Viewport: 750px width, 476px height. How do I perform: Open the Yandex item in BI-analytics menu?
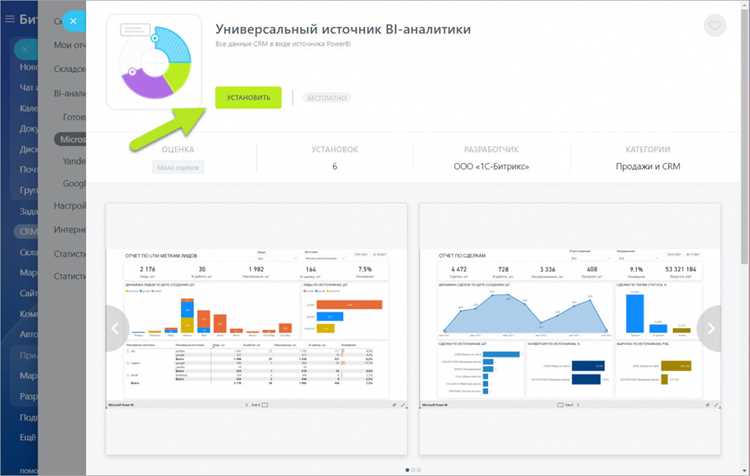pos(74,161)
